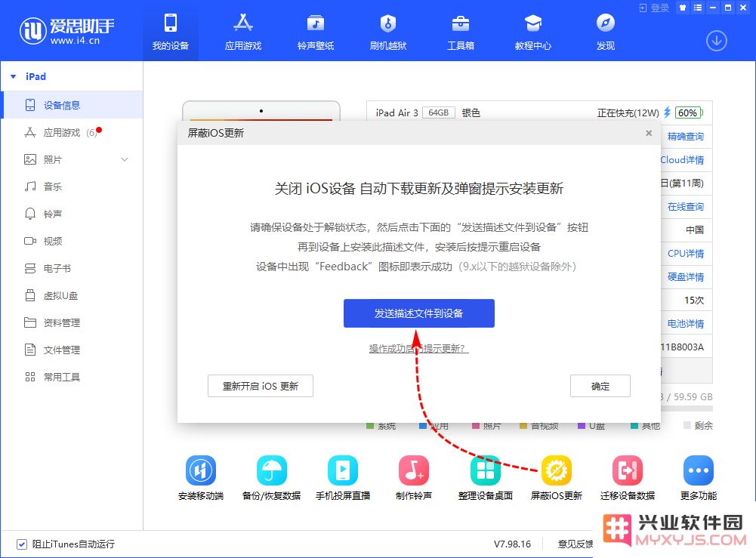Click 重新开启 iOS 更新 button
Image resolution: width=756 pixels, height=558 pixels.
click(x=261, y=386)
